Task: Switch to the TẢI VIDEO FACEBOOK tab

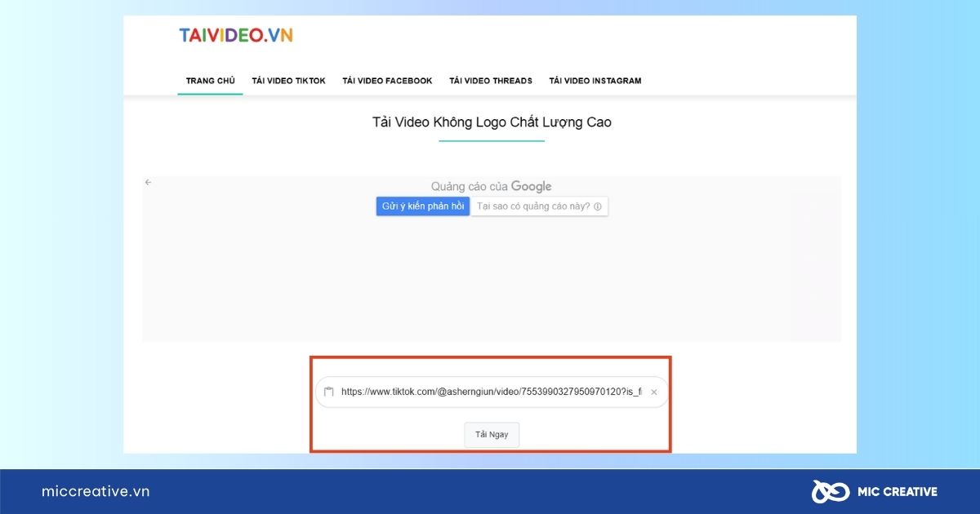Action: 387,81
